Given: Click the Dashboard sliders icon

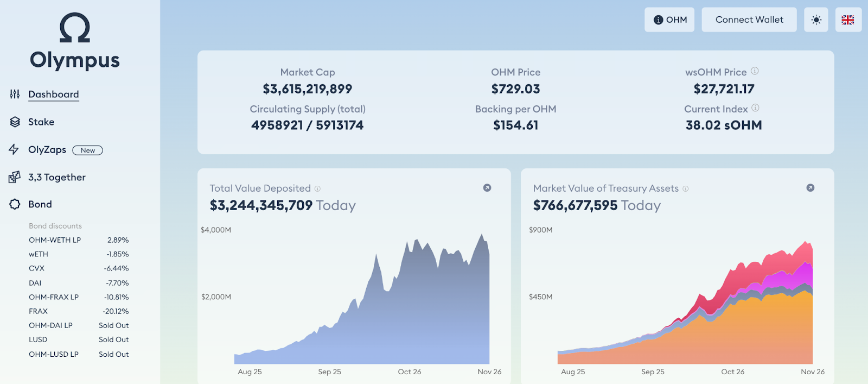Looking at the screenshot, I should [x=15, y=94].
